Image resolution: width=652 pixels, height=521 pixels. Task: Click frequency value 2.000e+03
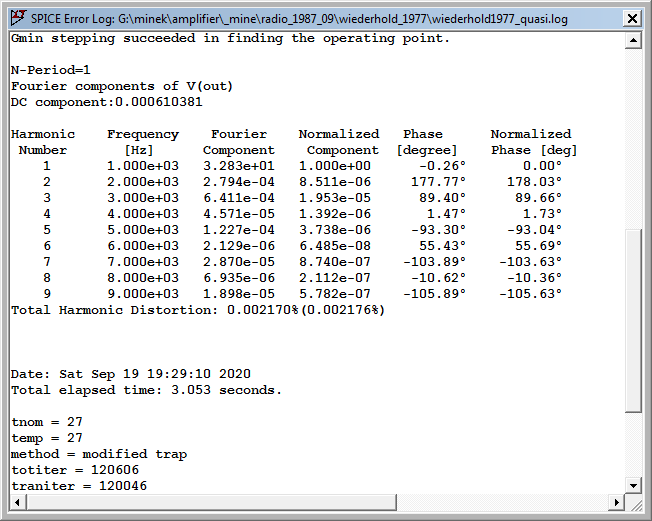click(143, 182)
